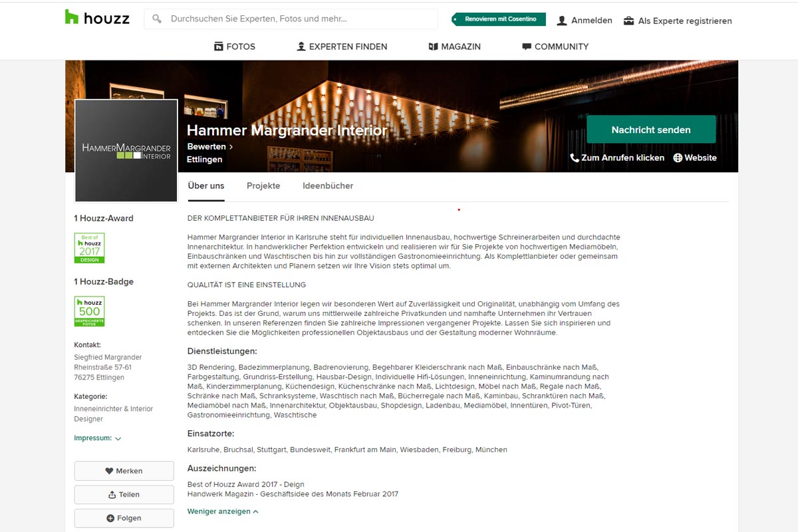Screen dimensions: 798x532
Task: Click the share icon in Teilen
Action: coord(112,495)
